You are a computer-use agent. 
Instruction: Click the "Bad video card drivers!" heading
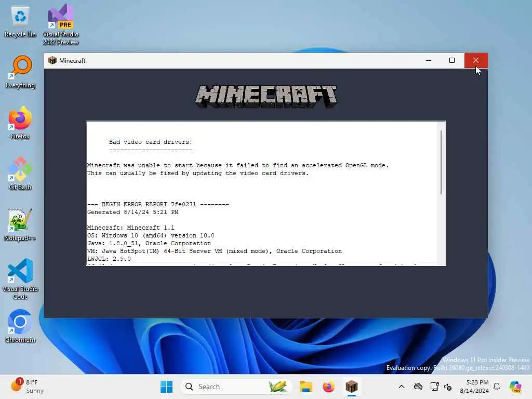click(x=151, y=142)
